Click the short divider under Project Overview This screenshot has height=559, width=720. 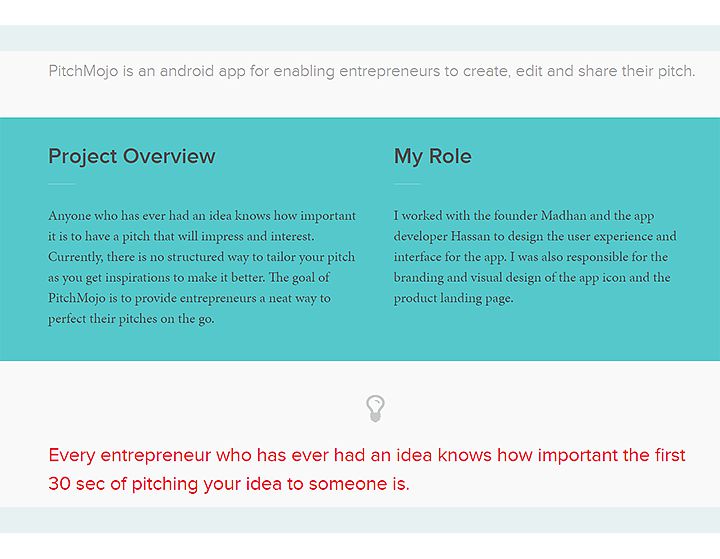(62, 184)
